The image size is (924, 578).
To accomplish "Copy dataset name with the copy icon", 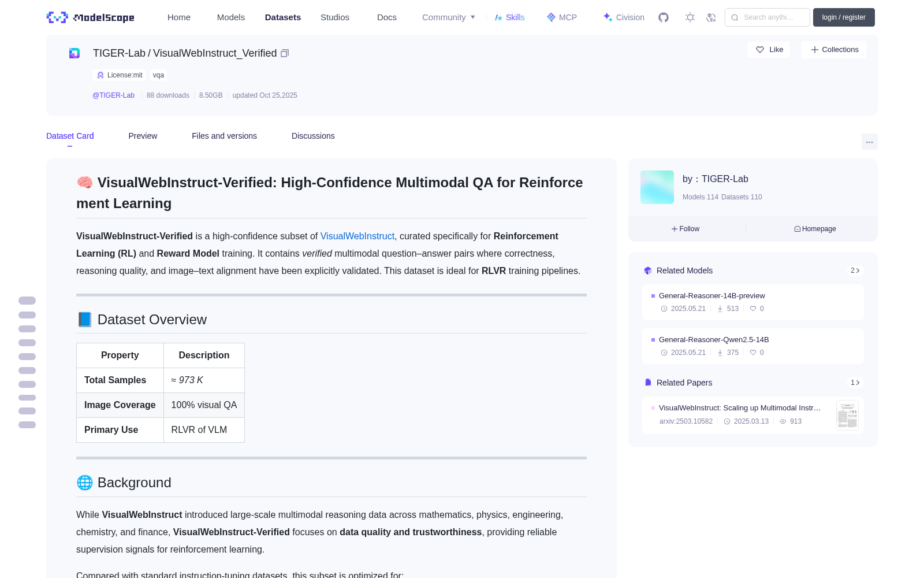I will 285,53.
